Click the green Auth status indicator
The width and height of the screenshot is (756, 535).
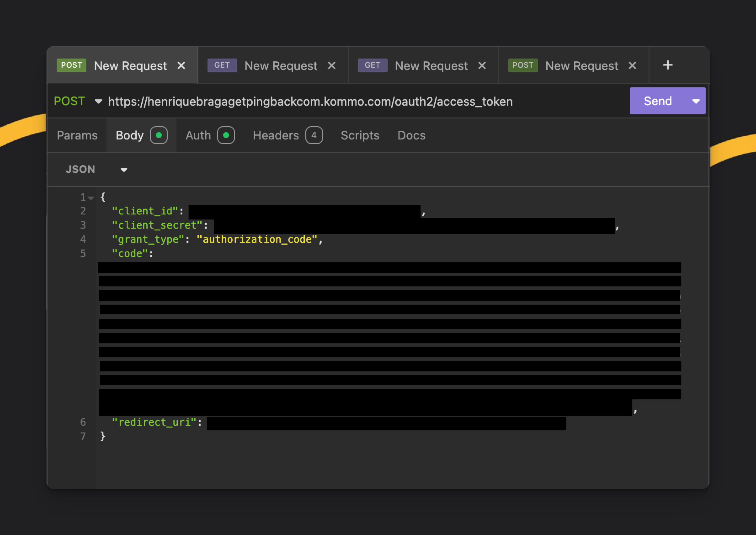[226, 135]
